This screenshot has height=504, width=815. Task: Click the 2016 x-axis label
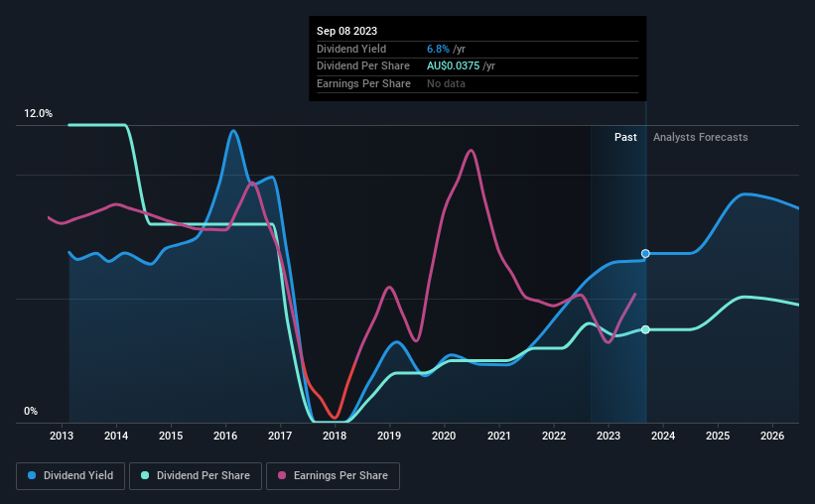[x=225, y=436]
